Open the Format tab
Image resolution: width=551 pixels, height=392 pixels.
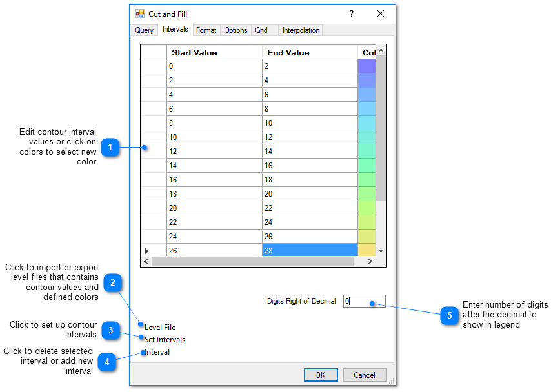pyautogui.click(x=206, y=30)
